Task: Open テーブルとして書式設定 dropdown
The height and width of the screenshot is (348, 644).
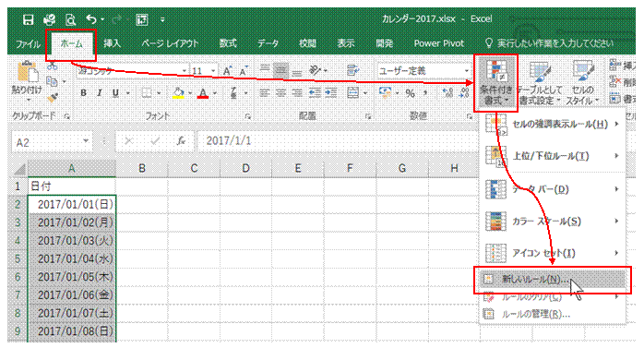Action: pyautogui.click(x=540, y=83)
